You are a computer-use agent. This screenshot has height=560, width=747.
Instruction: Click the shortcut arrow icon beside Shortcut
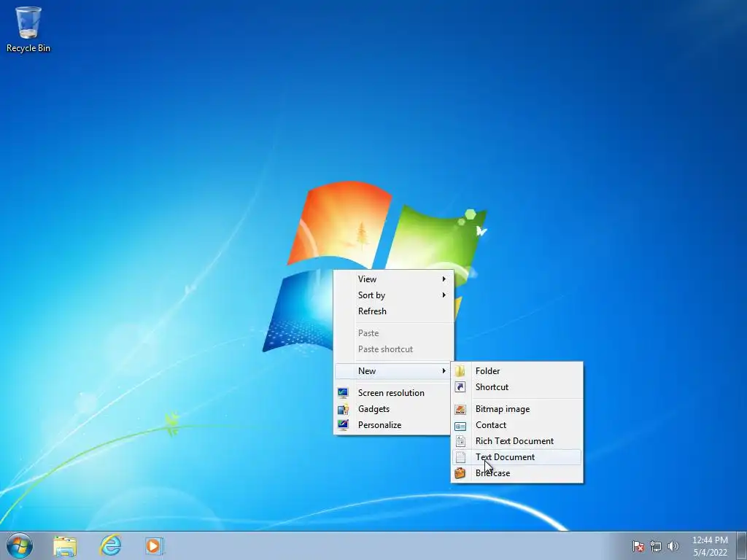pos(460,387)
